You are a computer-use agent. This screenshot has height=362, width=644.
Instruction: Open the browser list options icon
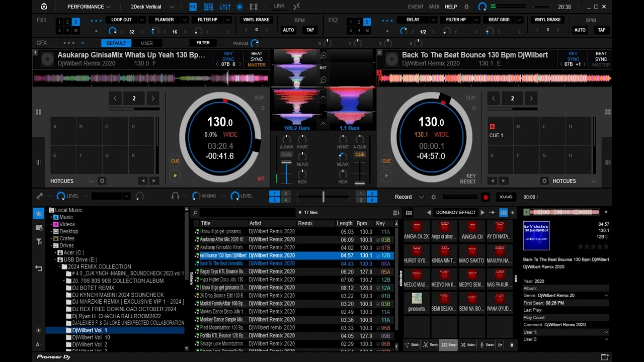coord(396,213)
